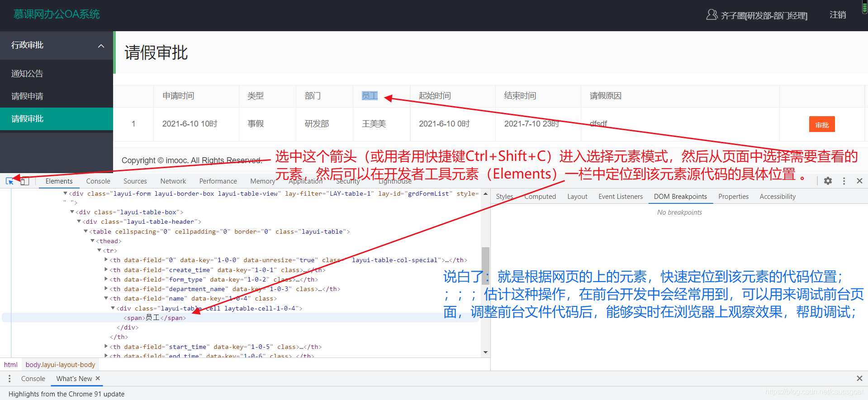Viewport: 868px width, 400px height.
Task: Open the drawer three-dot menu beside Console
Action: 9,378
